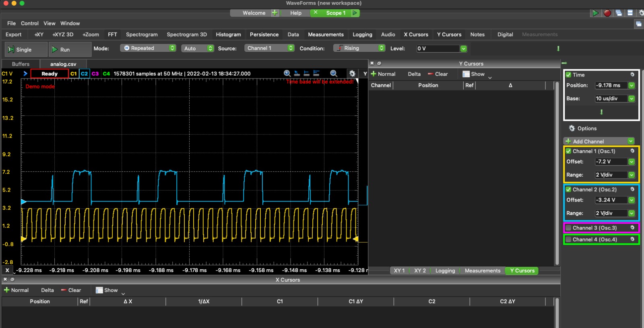The image size is (644, 328).
Task: Click the blue Channel 2 zero marker at plot left
Action: pyautogui.click(x=23, y=202)
